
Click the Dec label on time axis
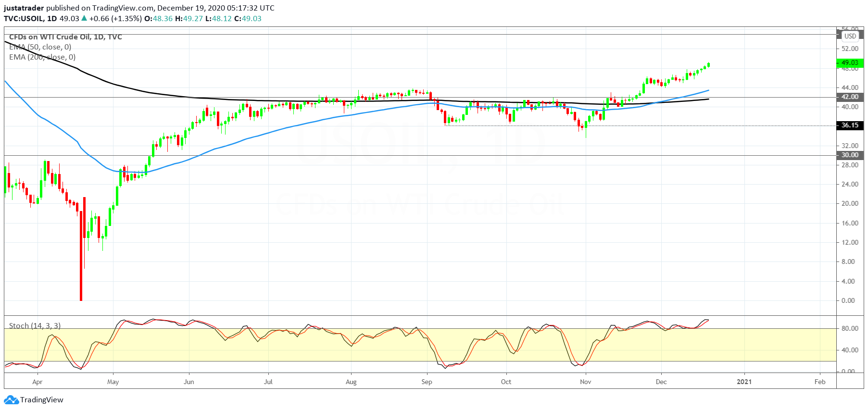[661, 382]
